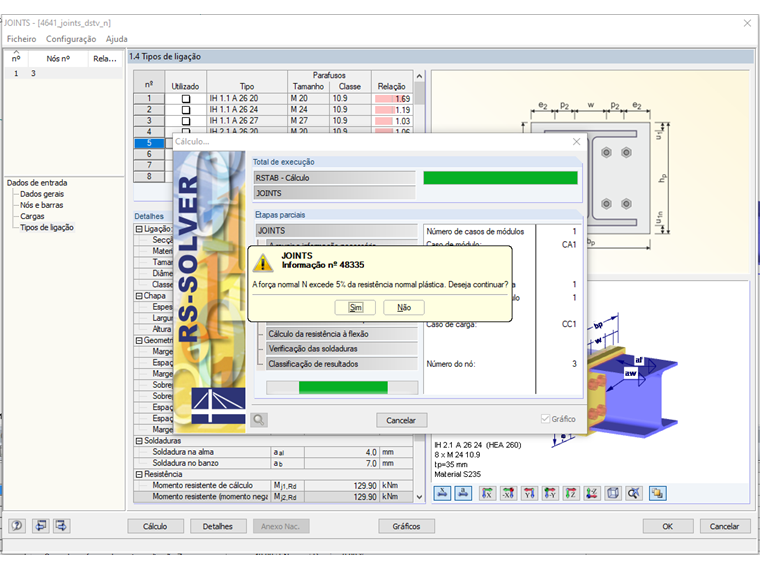Cancel the running calculation in dialog

[401, 420]
